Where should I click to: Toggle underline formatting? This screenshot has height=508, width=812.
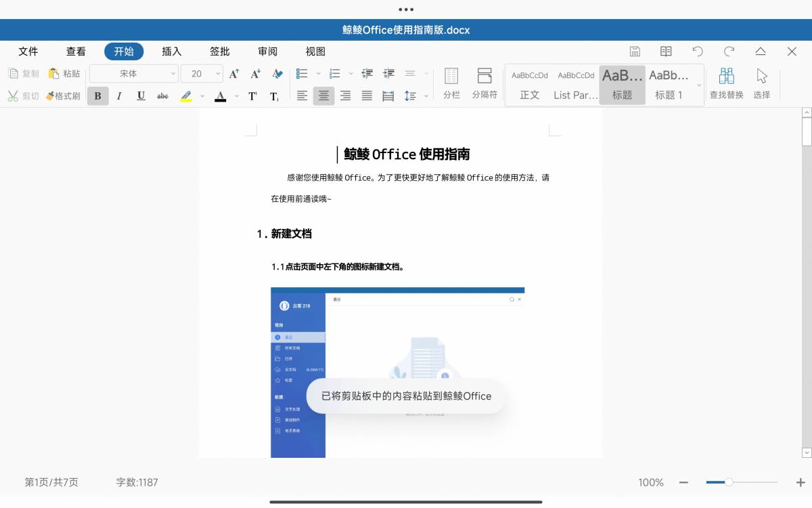click(141, 96)
